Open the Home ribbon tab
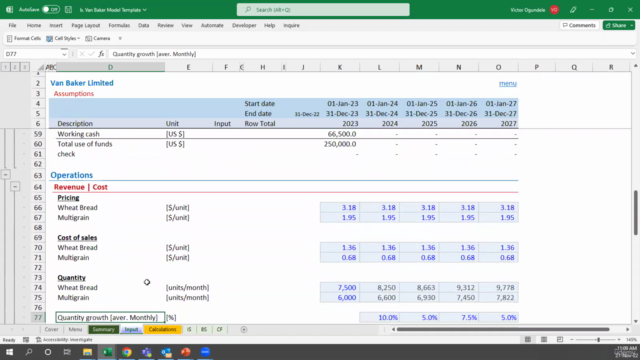The image size is (640, 360). coord(34,25)
